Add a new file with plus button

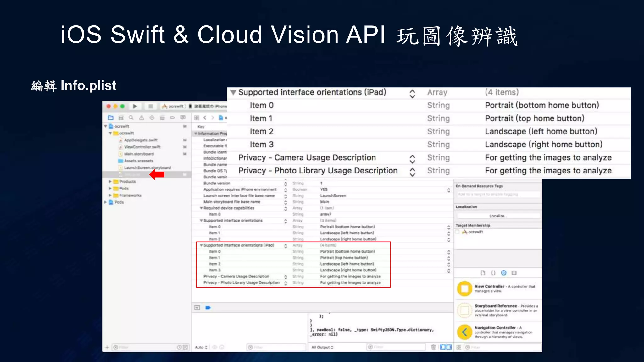click(x=107, y=347)
